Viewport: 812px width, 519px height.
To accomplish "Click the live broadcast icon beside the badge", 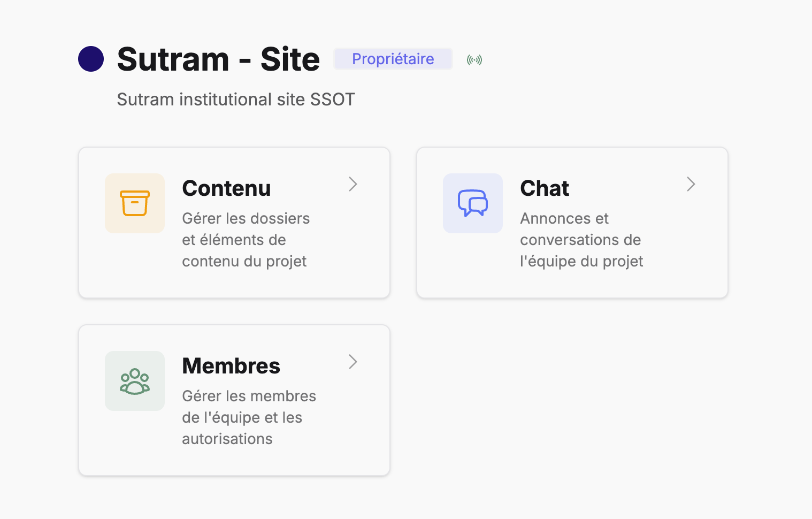I will tap(473, 59).
